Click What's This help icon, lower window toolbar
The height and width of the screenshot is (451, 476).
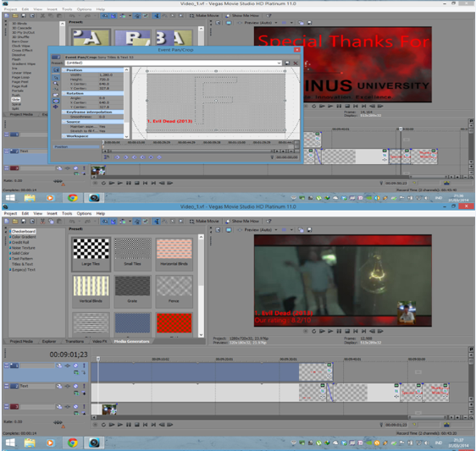click(268, 222)
